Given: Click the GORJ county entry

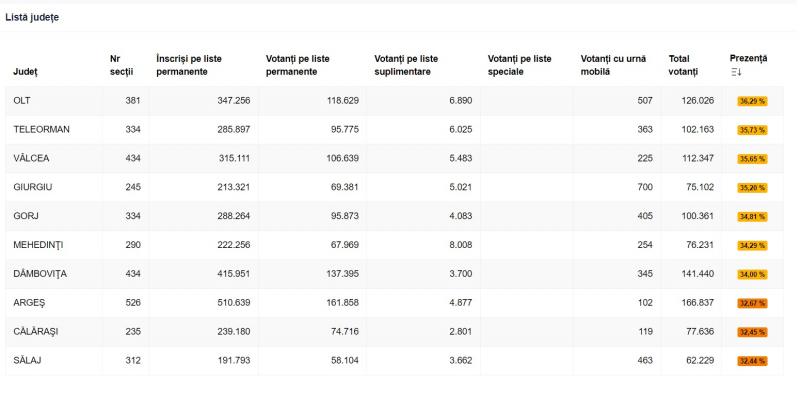Looking at the screenshot, I should 26,216.
